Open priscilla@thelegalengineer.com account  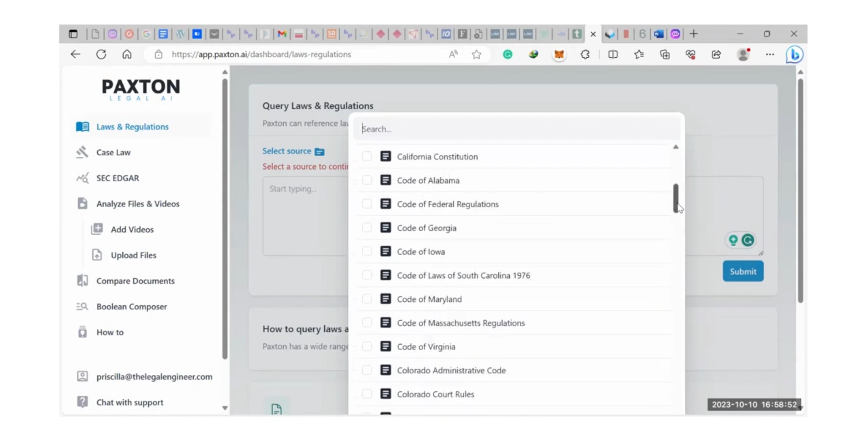pos(154,377)
